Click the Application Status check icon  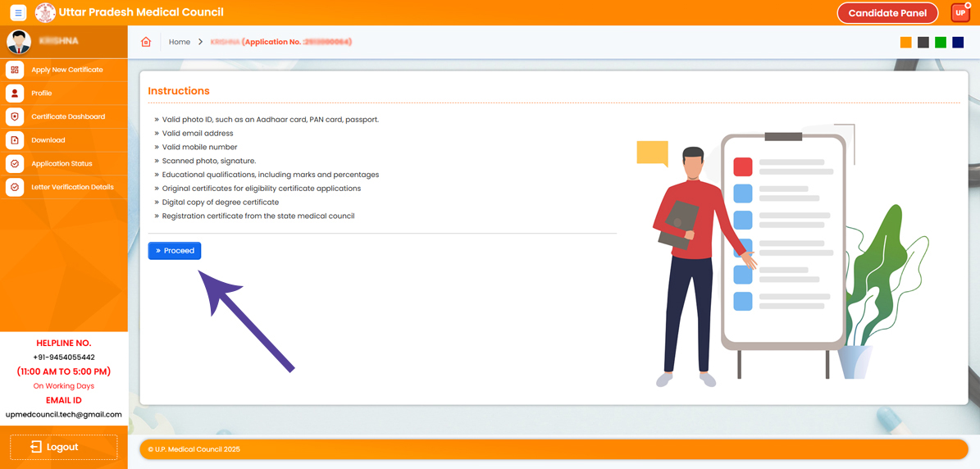[x=15, y=164]
